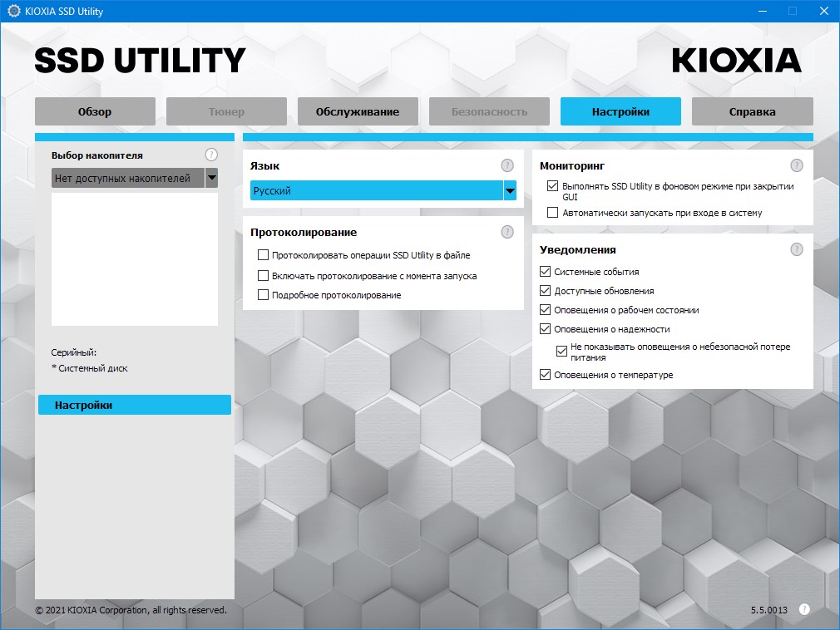Disable running SSD Utility in background after closing GUI
Image resolution: width=840 pixels, height=630 pixels.
(553, 185)
